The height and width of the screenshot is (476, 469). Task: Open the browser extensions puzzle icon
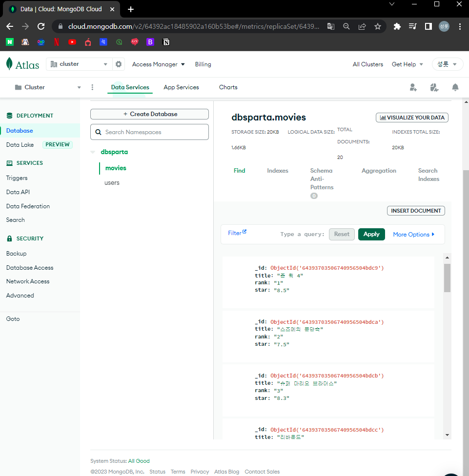coord(397,26)
